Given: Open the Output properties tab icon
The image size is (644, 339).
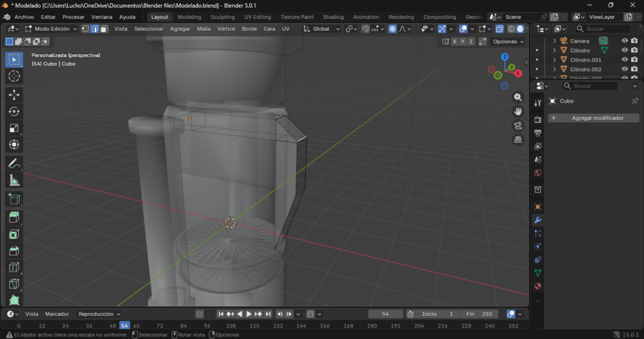Looking at the screenshot, I should click(x=538, y=133).
